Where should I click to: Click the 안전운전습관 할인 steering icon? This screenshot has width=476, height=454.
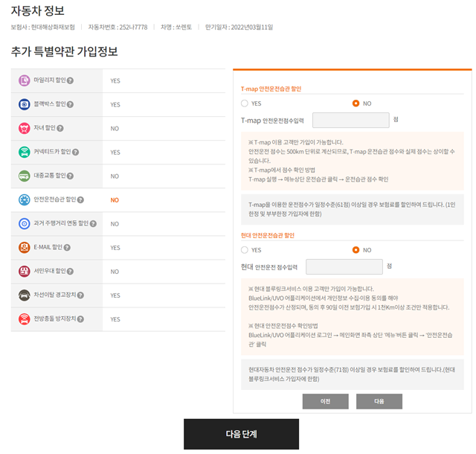pos(25,199)
